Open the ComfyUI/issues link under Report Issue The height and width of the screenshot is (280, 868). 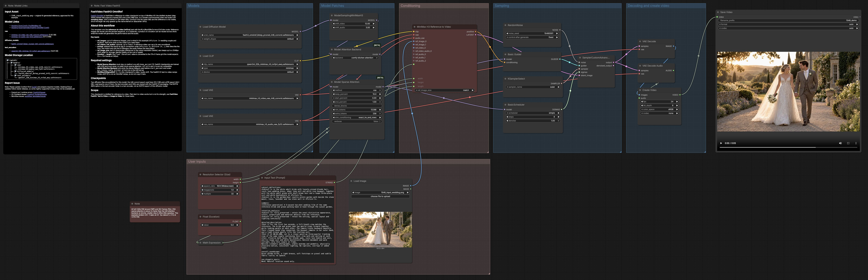pos(39,92)
